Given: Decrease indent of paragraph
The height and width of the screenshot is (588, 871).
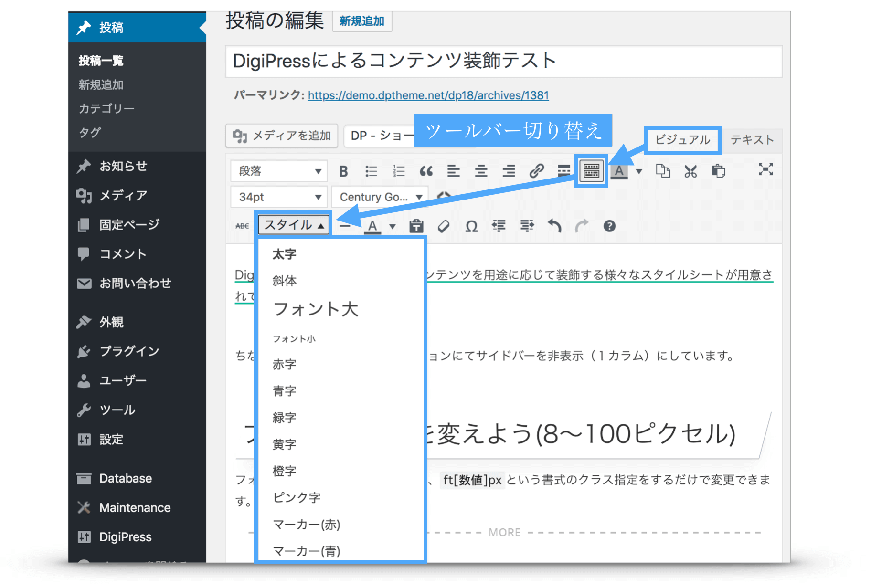Looking at the screenshot, I should point(499,226).
